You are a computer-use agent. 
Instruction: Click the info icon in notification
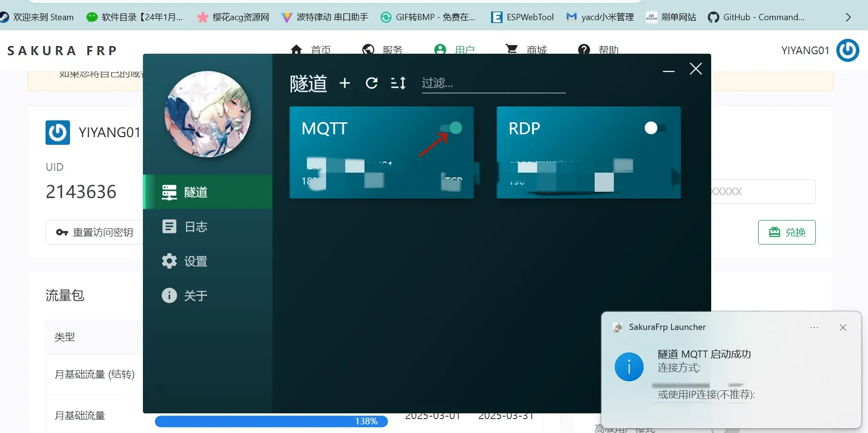pyautogui.click(x=629, y=367)
